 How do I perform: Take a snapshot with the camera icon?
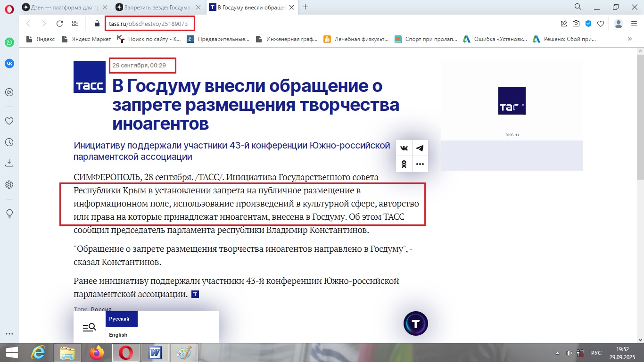point(576,24)
